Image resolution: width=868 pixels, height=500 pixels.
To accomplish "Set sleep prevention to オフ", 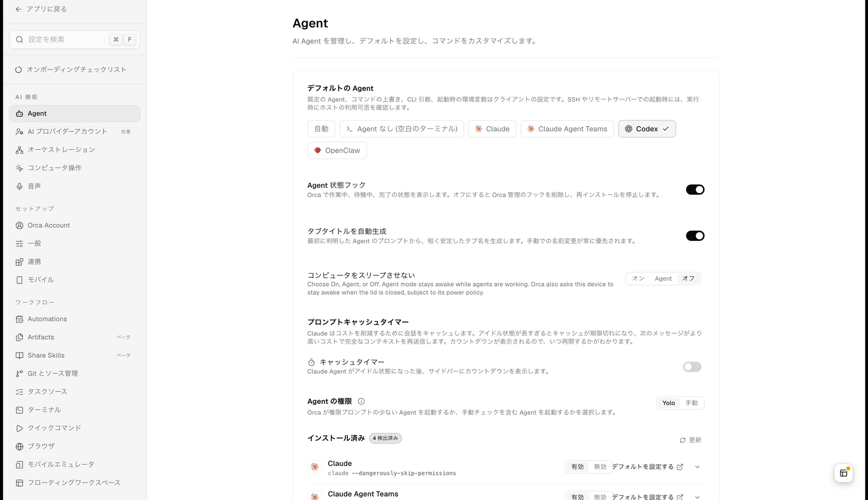I will (688, 279).
